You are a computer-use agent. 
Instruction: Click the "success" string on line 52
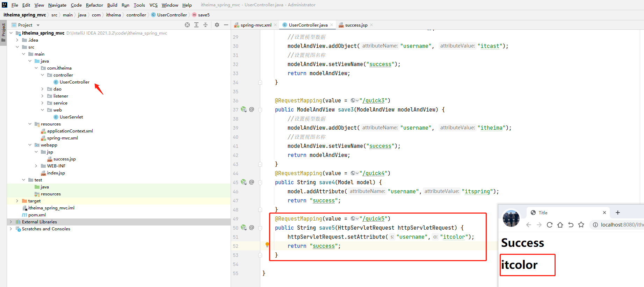tap(324, 246)
